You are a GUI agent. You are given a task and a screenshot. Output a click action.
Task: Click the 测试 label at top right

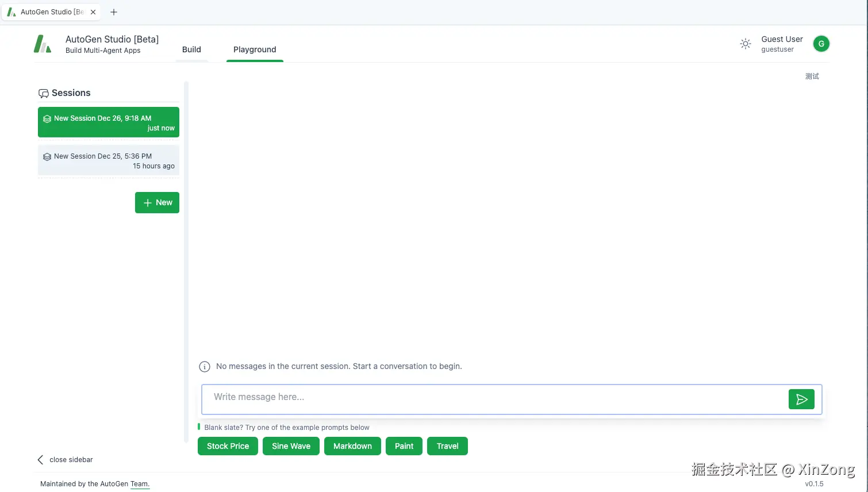pyautogui.click(x=812, y=76)
